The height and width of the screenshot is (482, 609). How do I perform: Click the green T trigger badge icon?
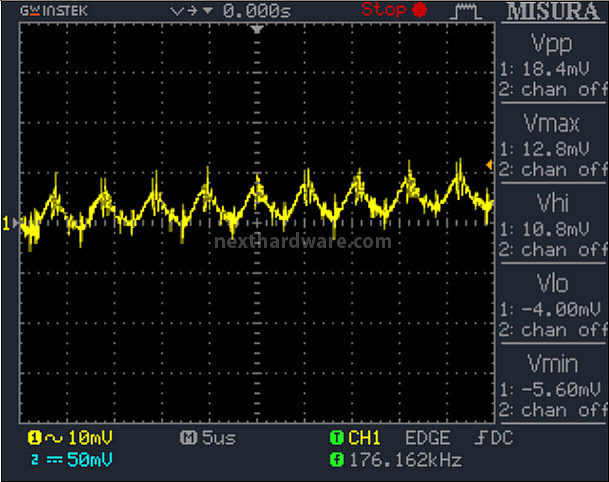(x=337, y=438)
